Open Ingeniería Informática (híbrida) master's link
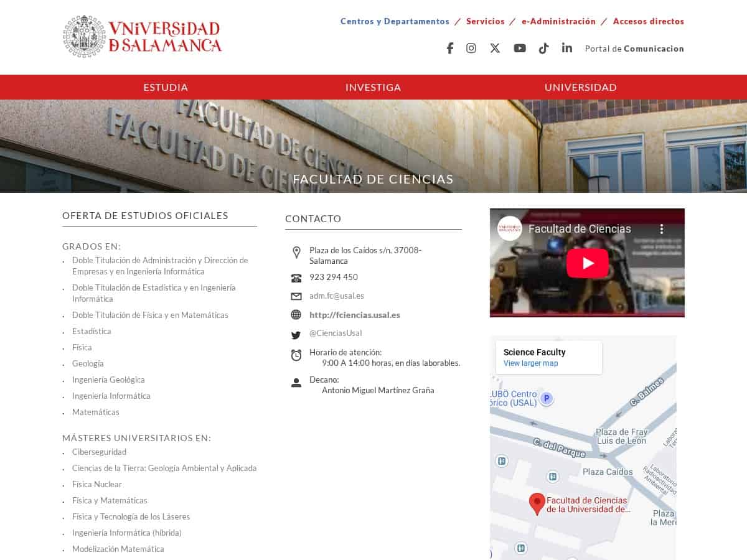747x560 pixels. pos(127,533)
